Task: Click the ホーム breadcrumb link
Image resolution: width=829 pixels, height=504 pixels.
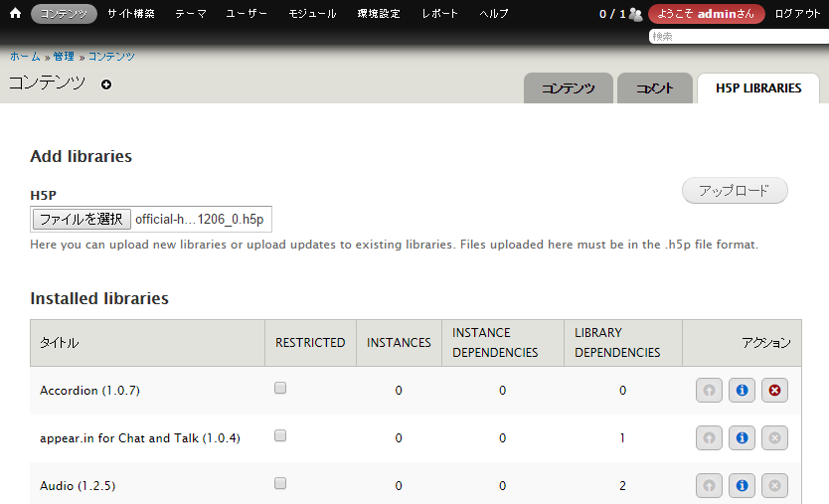Action: 26,56
